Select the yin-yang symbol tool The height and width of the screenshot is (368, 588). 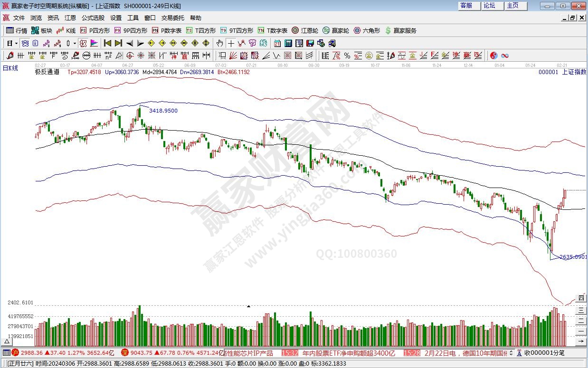click(493, 56)
